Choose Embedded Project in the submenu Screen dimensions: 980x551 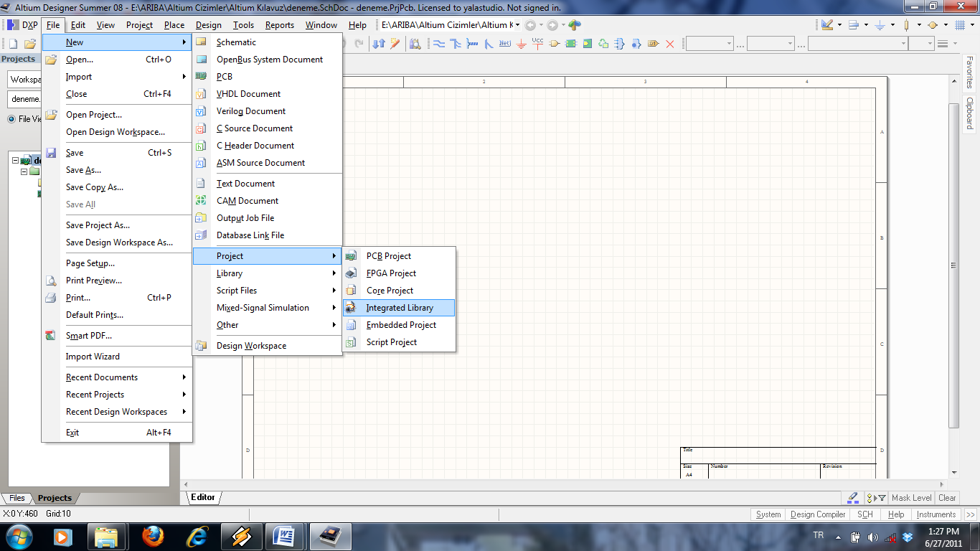[399, 325]
